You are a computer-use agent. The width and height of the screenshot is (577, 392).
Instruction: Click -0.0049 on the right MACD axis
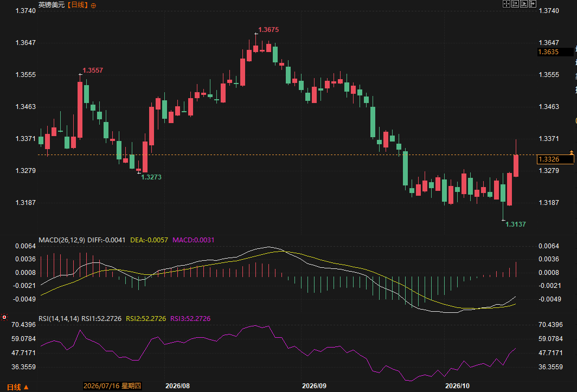[x=549, y=299]
